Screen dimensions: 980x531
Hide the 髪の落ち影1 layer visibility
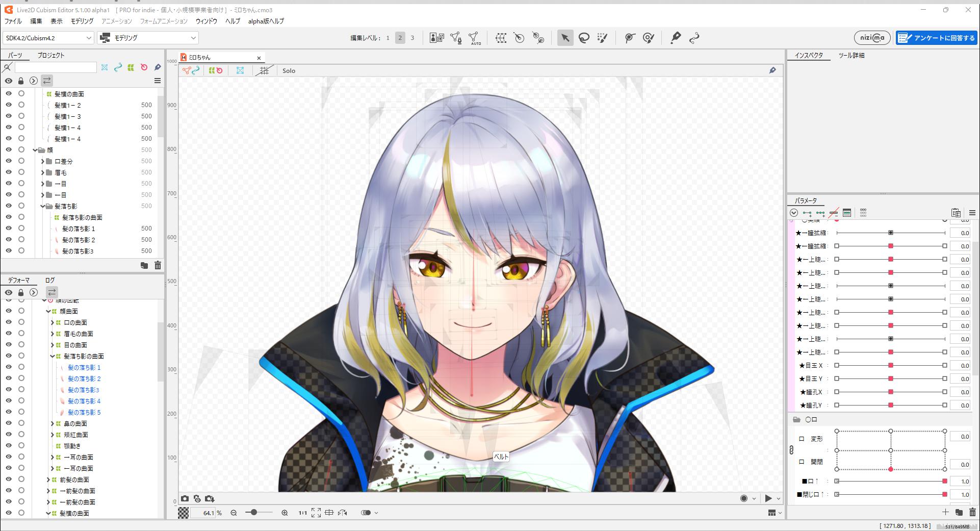click(9, 228)
